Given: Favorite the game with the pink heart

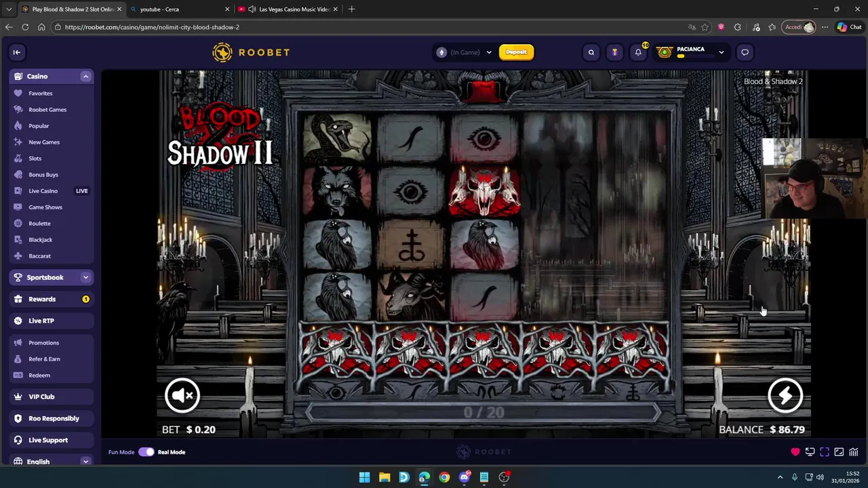Looking at the screenshot, I should coord(795,452).
